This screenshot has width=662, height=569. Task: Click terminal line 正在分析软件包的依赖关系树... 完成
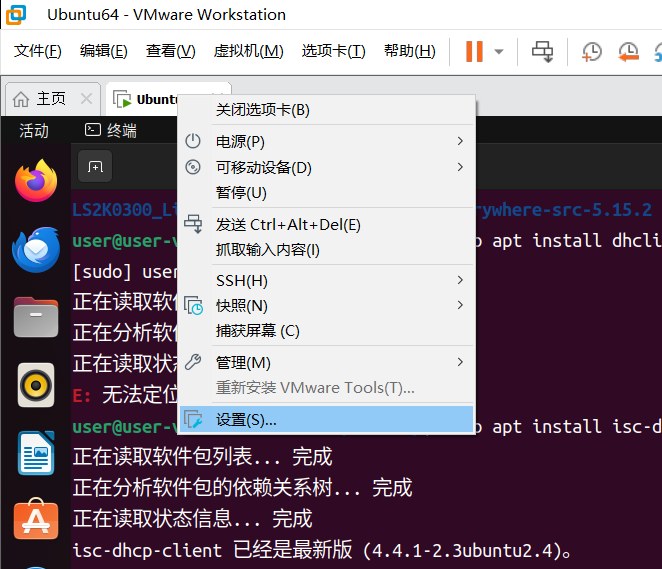point(242,488)
